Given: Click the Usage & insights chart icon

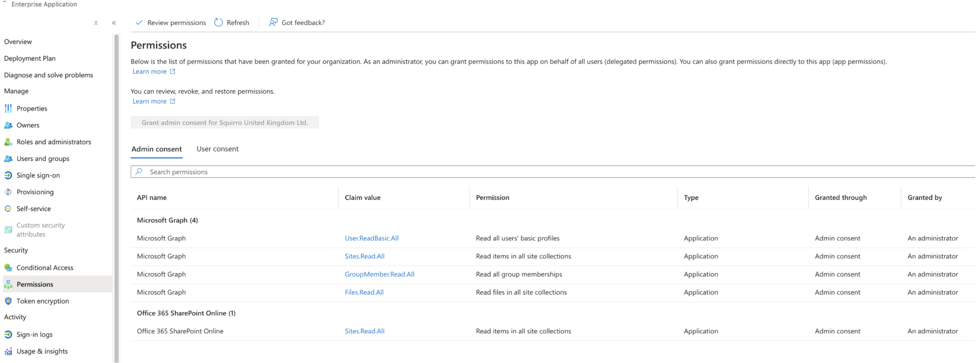Looking at the screenshot, I should coord(8,351).
